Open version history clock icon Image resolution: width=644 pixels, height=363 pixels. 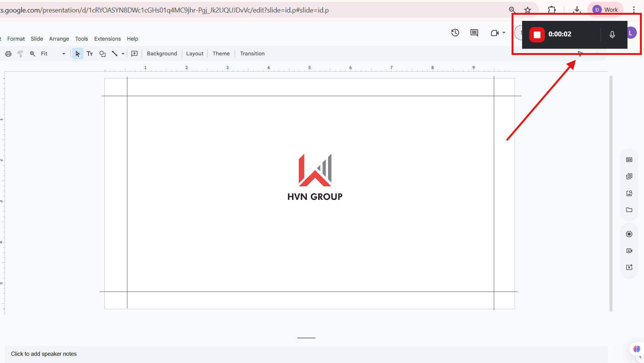(455, 33)
